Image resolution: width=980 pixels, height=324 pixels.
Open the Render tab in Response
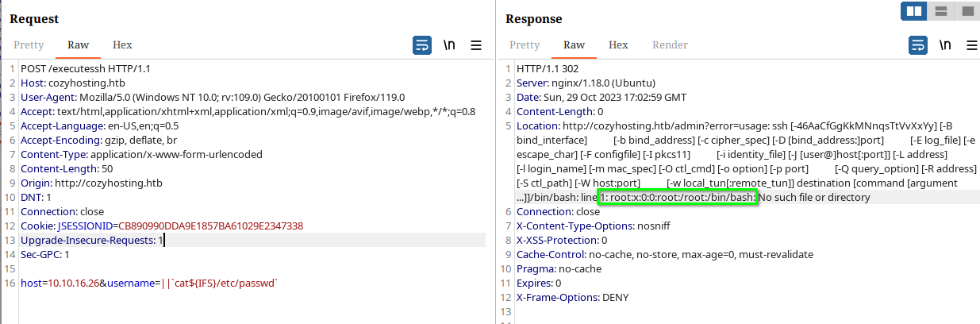[670, 45]
